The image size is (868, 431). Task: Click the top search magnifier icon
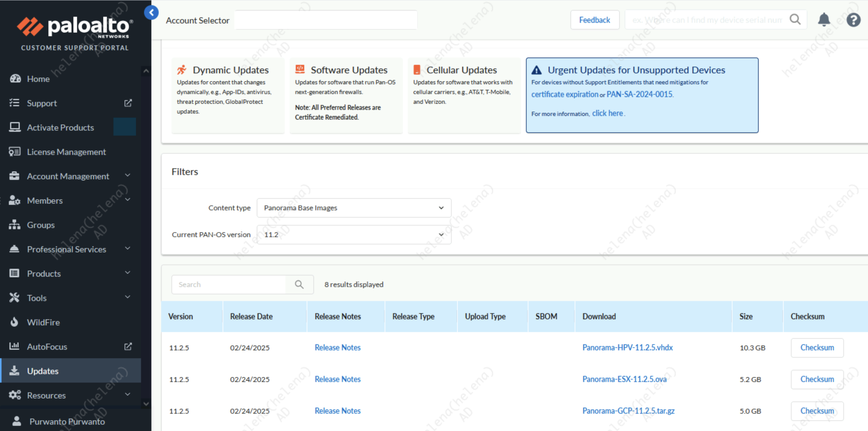tap(795, 19)
